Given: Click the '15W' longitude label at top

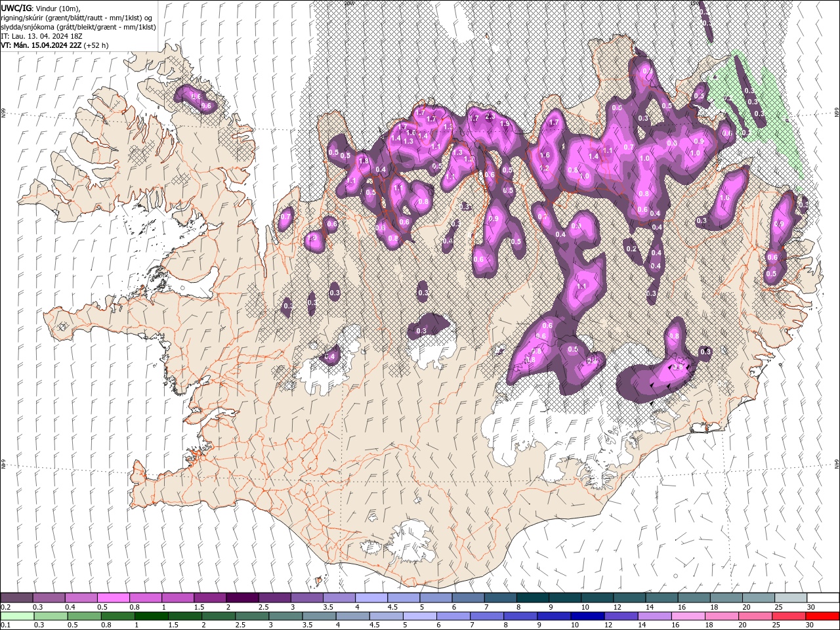Looking at the screenshot, I should click(695, 3).
